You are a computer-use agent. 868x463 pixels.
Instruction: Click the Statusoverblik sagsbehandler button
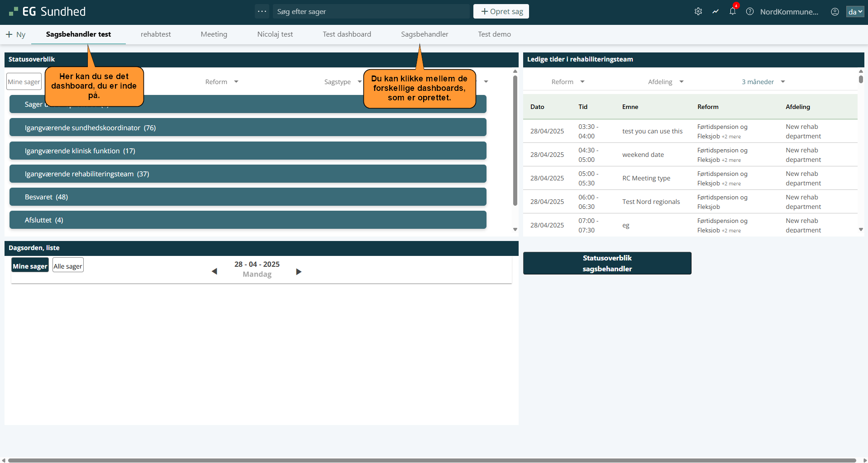607,263
